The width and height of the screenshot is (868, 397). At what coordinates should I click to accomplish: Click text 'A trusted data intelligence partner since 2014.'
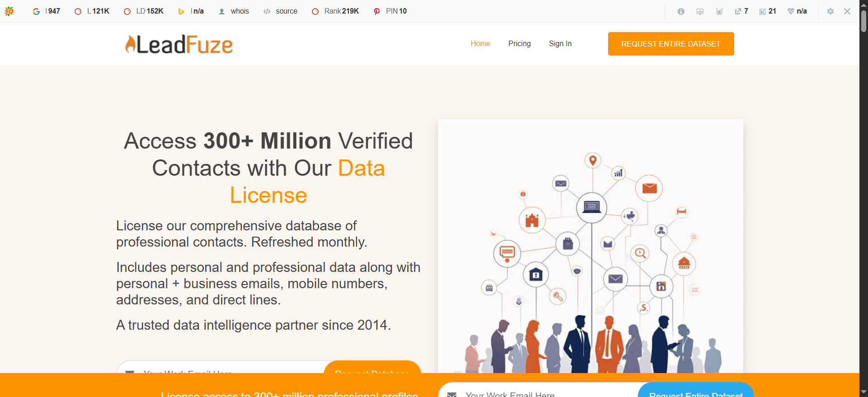(254, 325)
